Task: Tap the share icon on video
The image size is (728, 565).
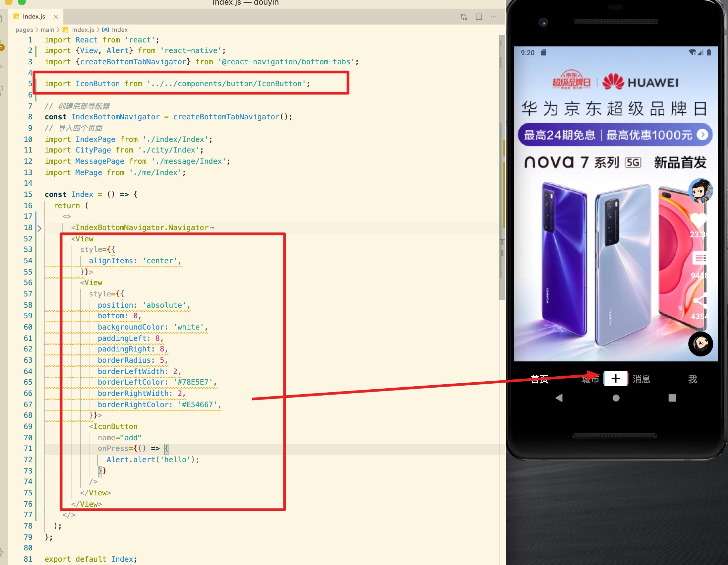Action: pyautogui.click(x=700, y=300)
